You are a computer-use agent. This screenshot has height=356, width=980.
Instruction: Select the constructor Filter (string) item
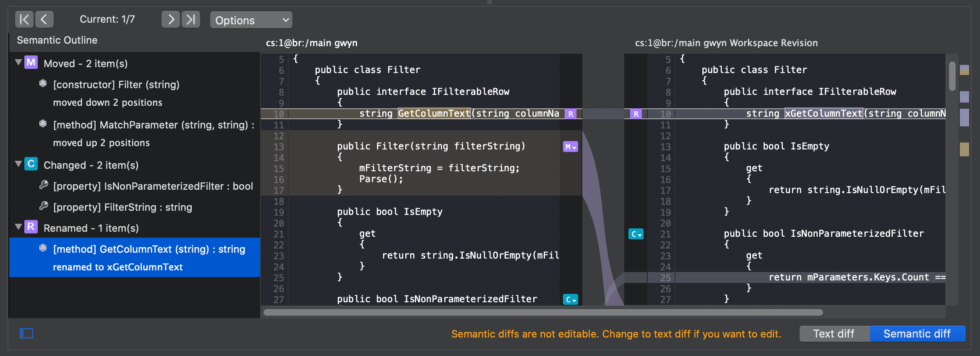135,94
